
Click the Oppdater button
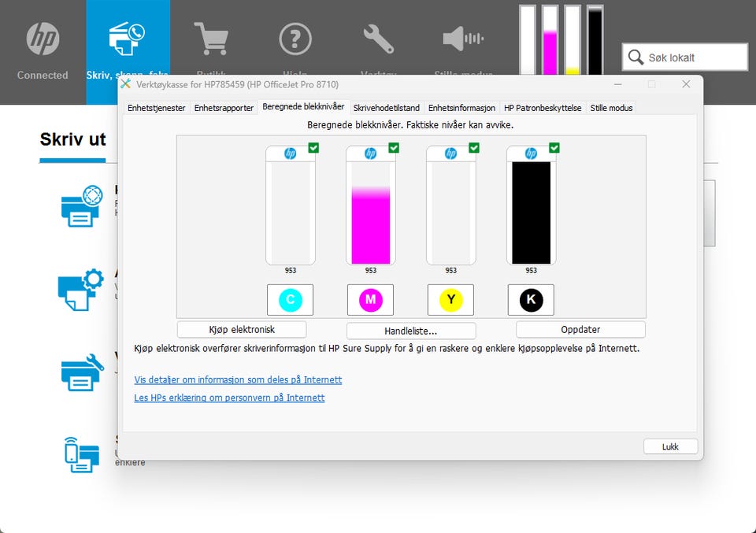pos(580,330)
